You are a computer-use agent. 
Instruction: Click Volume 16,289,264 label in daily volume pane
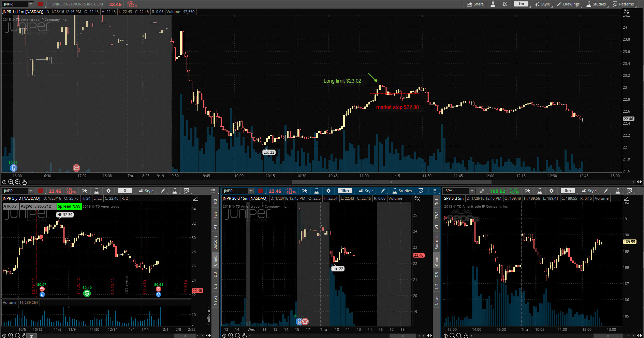tap(20, 302)
